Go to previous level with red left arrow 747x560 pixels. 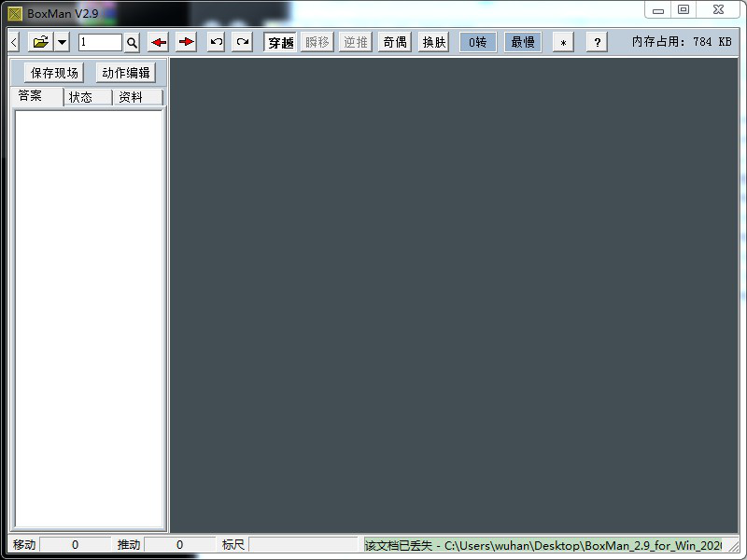coord(159,42)
